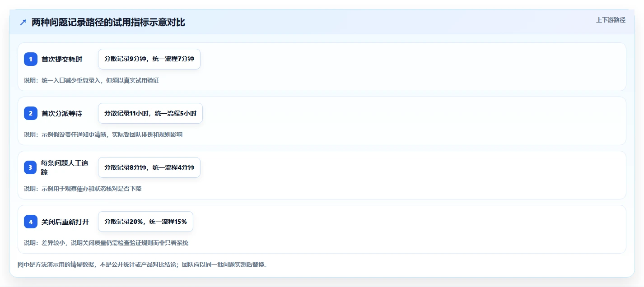Select the 上下游路径 label at top right
644x287 pixels.
[x=611, y=20]
